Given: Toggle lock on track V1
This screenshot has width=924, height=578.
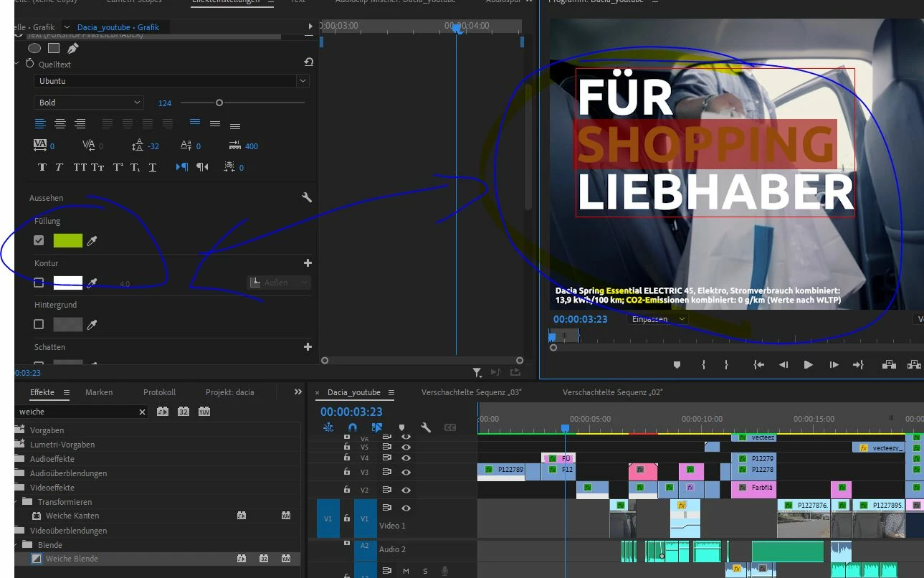Looking at the screenshot, I should [347, 518].
